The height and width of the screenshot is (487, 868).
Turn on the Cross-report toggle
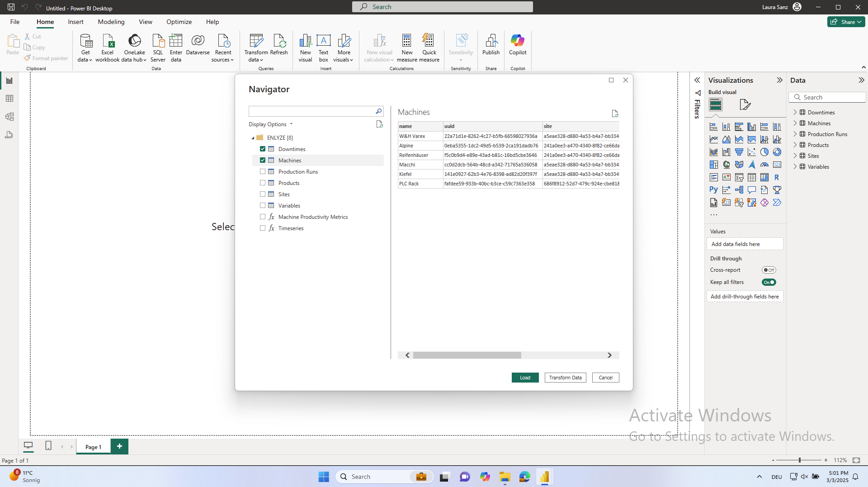click(769, 270)
